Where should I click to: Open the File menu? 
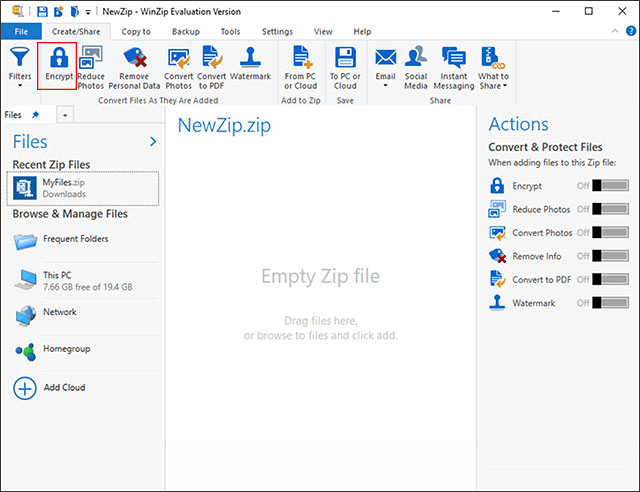click(x=20, y=31)
